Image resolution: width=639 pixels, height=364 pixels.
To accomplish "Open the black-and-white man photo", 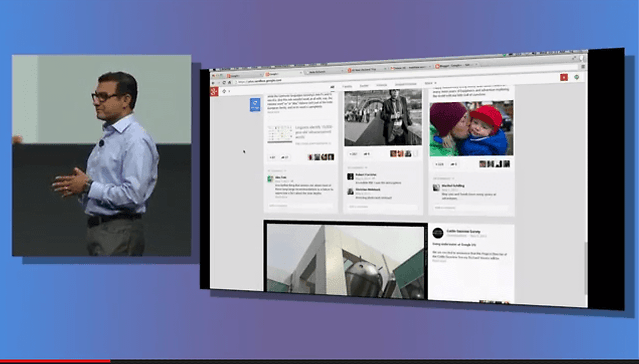I will [383, 117].
